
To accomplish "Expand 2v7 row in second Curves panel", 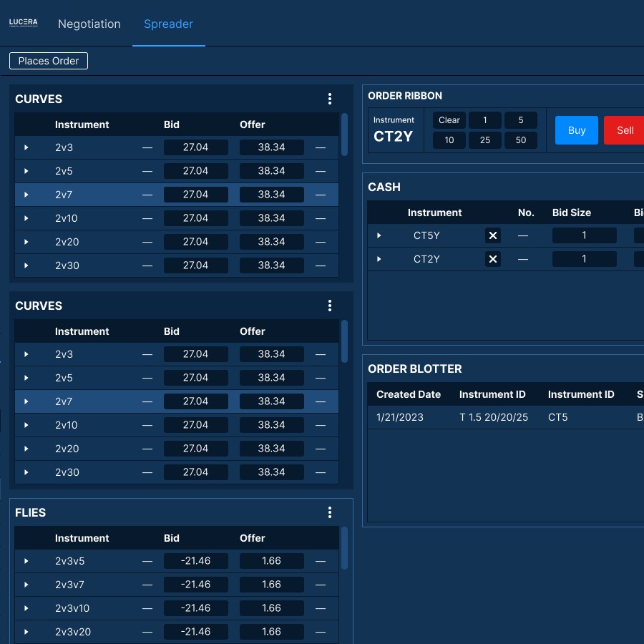I will (x=26, y=401).
